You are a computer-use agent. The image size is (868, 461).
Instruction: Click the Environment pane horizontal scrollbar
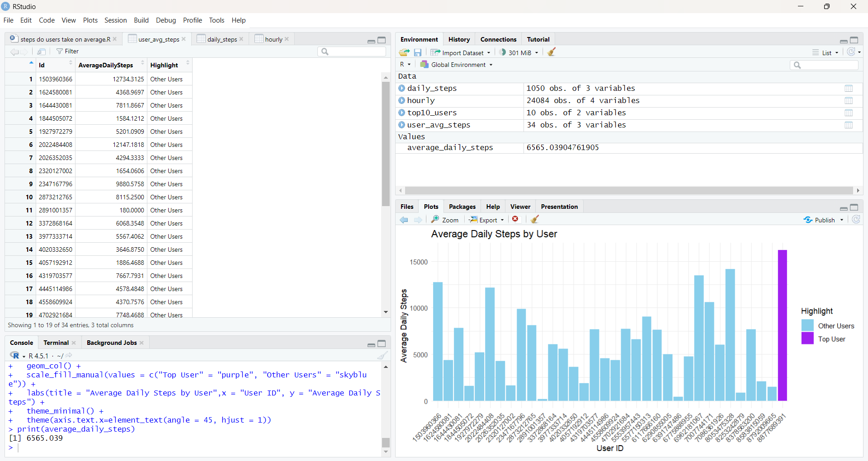coord(628,191)
